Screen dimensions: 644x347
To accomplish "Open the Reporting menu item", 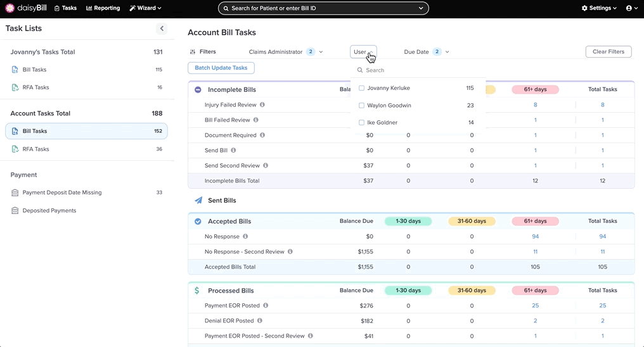I will (x=103, y=8).
